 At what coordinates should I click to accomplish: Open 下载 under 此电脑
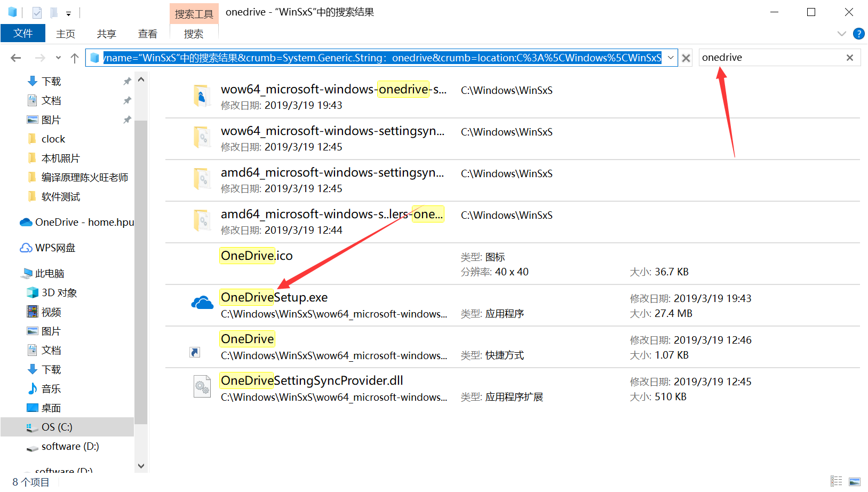click(51, 369)
